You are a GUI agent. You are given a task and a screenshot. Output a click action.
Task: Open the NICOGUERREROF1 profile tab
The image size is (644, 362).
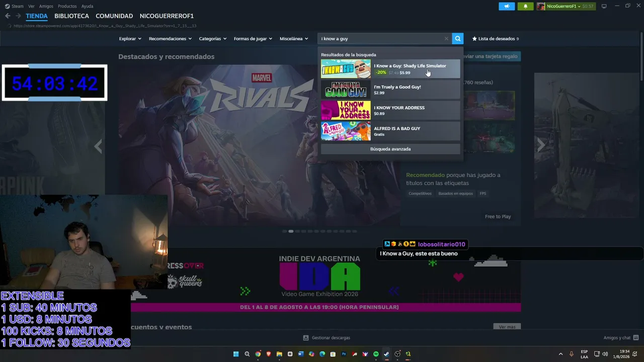click(x=167, y=16)
